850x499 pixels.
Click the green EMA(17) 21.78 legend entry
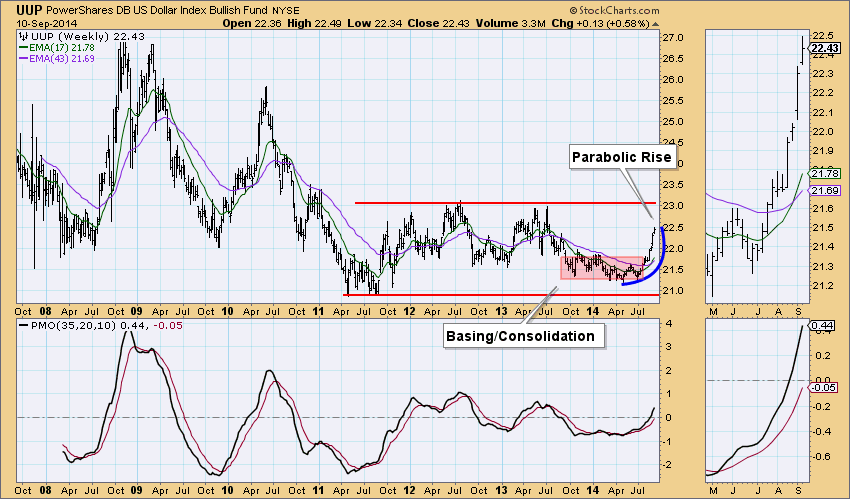56,48
